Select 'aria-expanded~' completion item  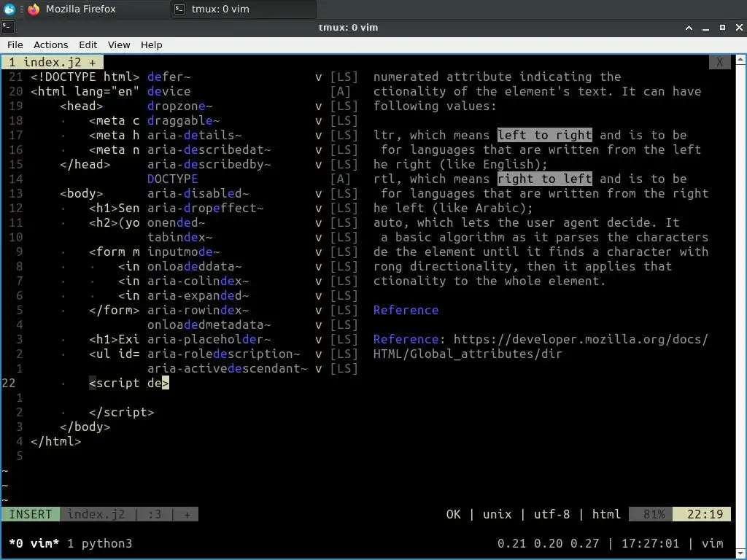[x=198, y=295]
